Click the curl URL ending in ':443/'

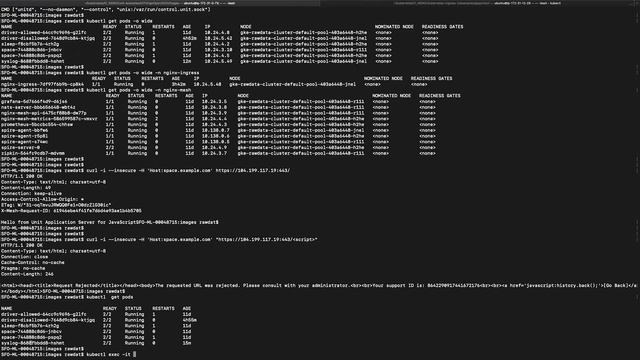(253, 170)
